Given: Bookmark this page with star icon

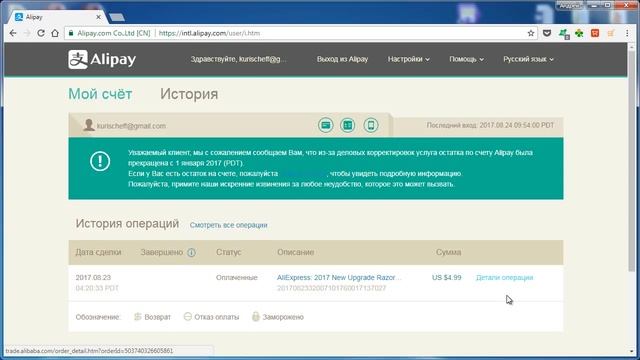Looking at the screenshot, I should (531, 33).
